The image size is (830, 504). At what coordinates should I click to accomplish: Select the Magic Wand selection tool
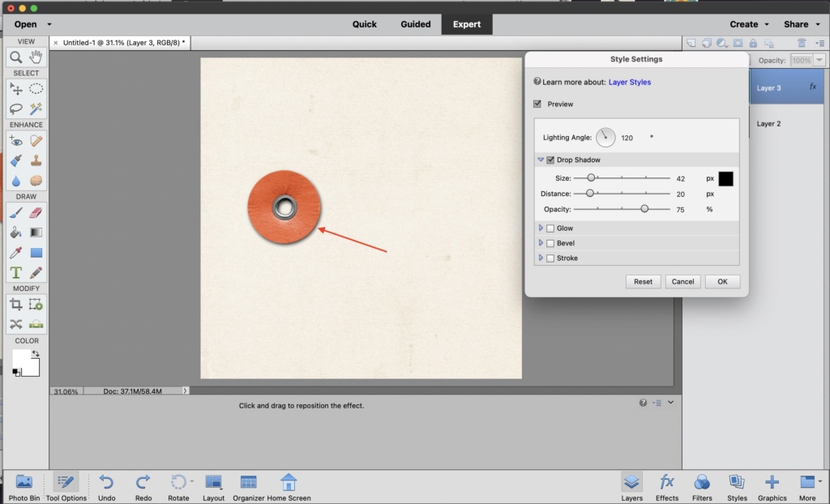(x=36, y=109)
